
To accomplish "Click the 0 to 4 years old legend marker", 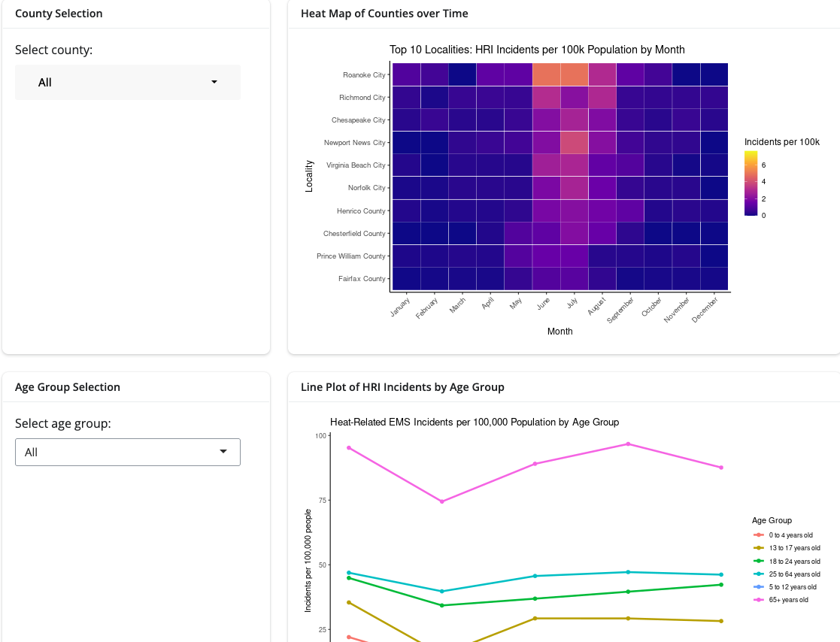I will coord(759,535).
